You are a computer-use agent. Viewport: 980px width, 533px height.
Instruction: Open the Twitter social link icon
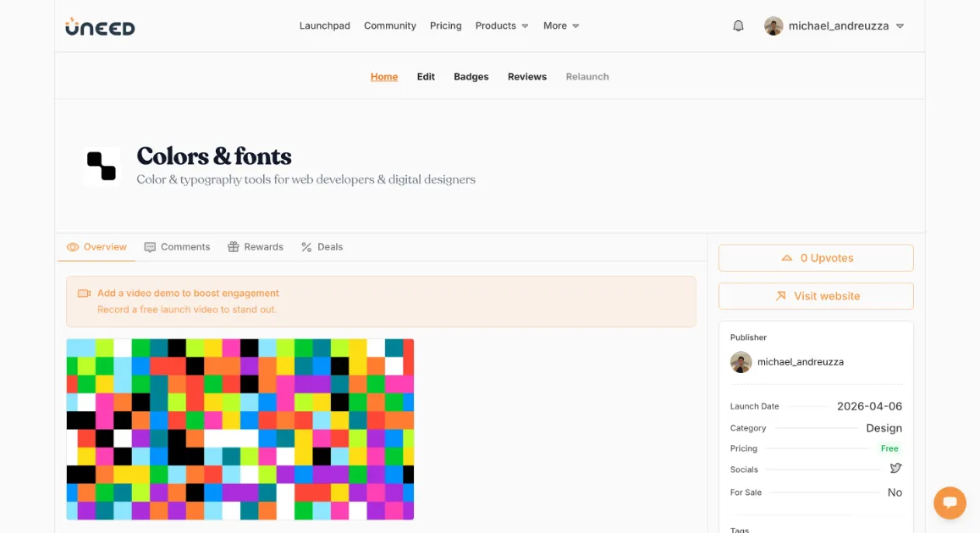[x=895, y=469]
